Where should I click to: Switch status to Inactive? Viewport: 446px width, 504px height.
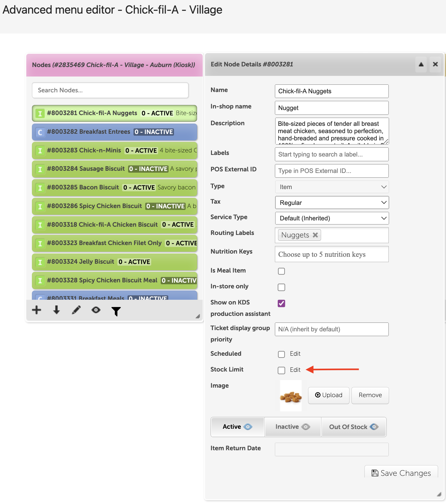click(x=293, y=427)
